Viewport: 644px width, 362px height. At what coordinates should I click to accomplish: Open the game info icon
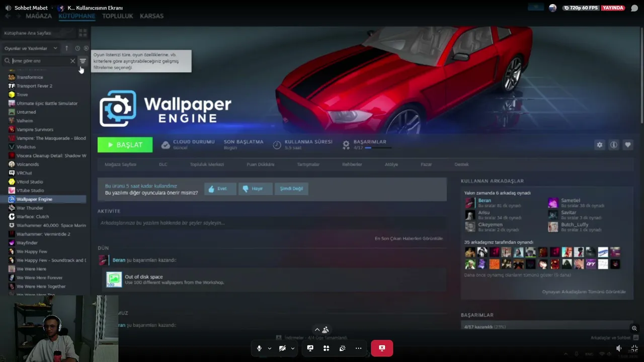pyautogui.click(x=614, y=145)
